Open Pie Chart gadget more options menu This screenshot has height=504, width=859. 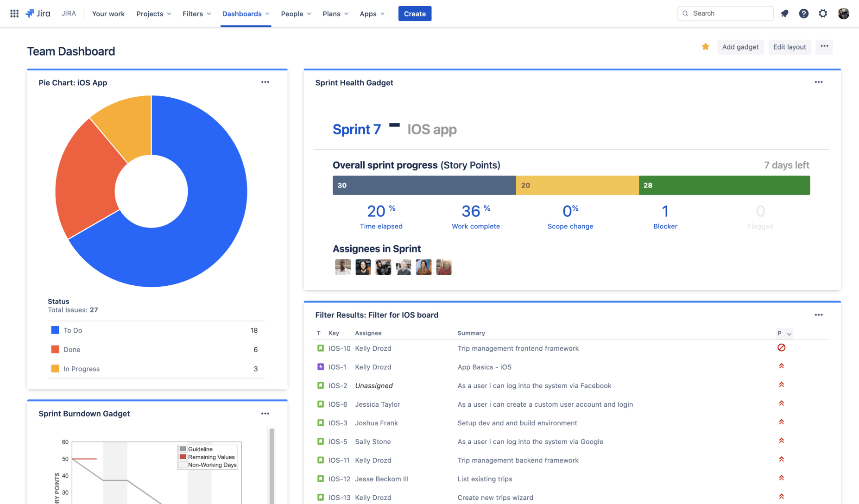265,82
